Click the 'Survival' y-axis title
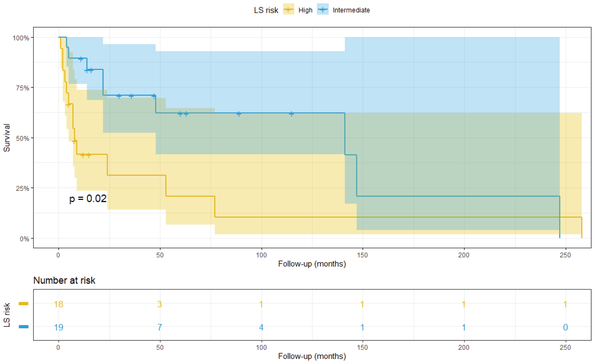The height and width of the screenshot is (364, 596). pos(7,138)
